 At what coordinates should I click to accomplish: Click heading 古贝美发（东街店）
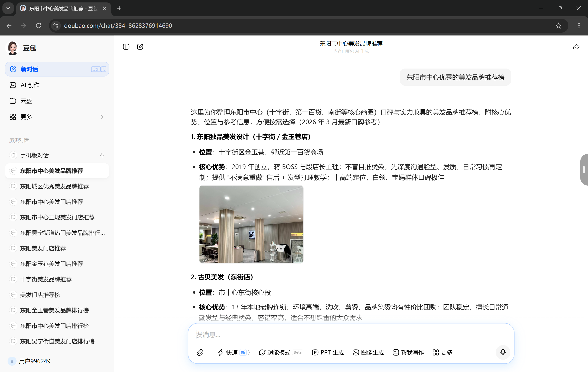pyautogui.click(x=222, y=277)
